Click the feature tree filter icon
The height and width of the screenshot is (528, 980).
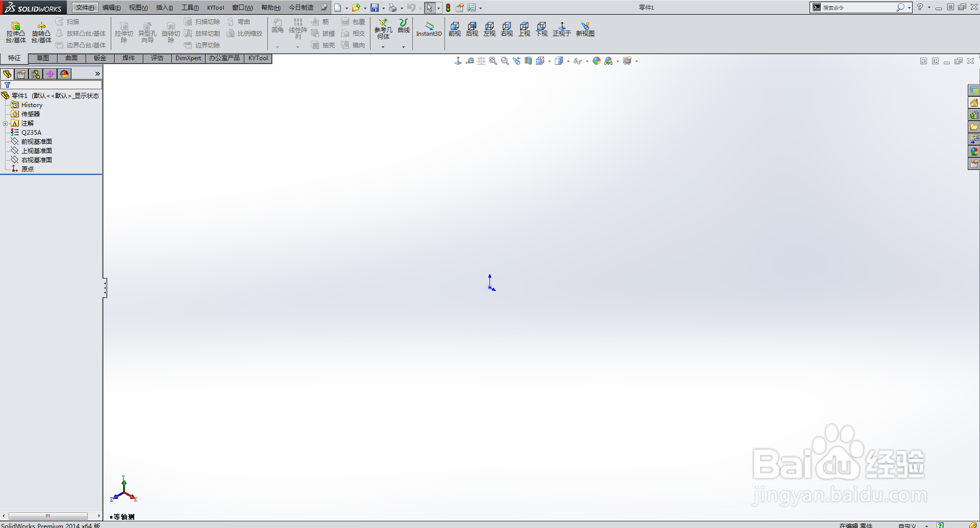point(8,85)
